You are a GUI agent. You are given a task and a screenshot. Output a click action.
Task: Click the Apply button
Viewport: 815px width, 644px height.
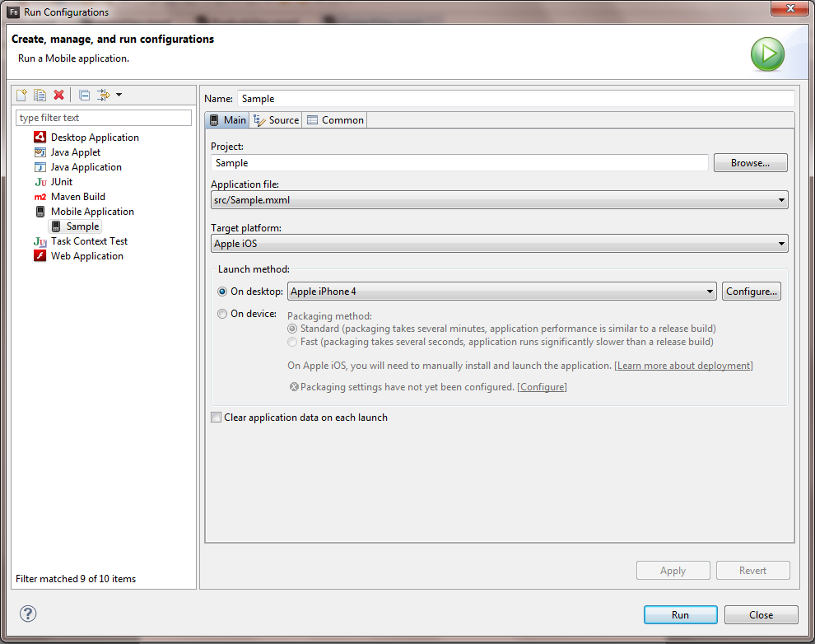[673, 571]
